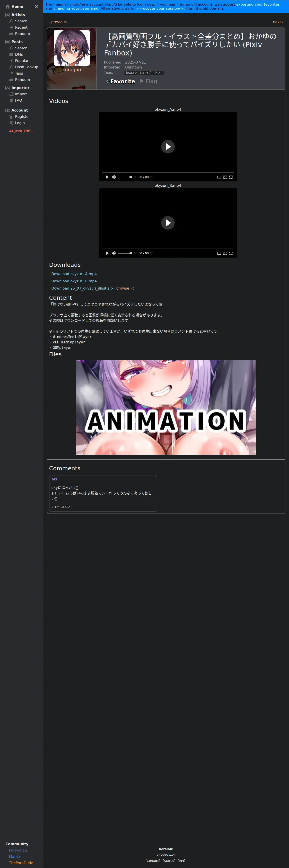Open Hash Lookup page
This screenshot has height=868, width=289.
(x=24, y=67)
